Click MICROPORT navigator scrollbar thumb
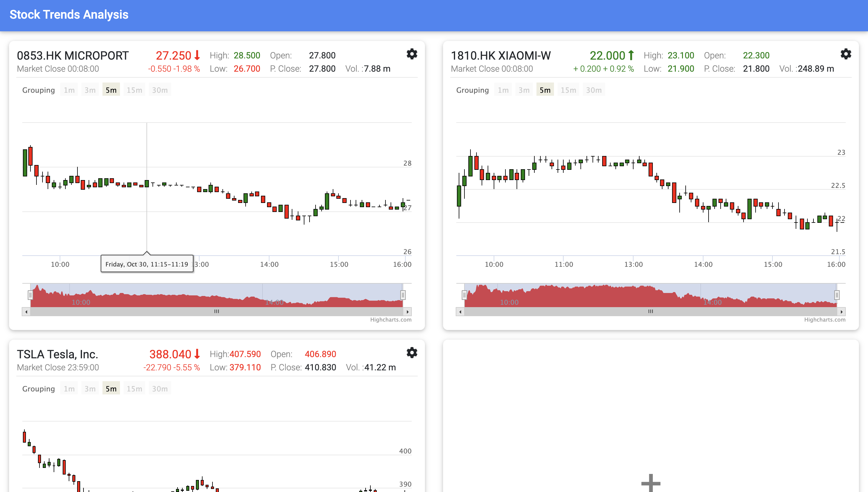This screenshot has height=492, width=868. click(216, 312)
